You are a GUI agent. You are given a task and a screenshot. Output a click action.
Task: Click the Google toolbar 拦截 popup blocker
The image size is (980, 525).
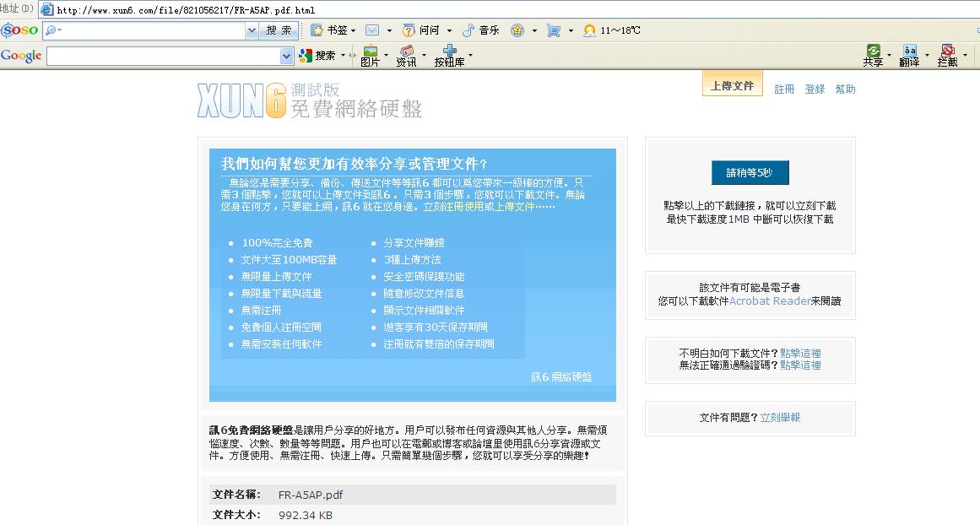point(947,56)
